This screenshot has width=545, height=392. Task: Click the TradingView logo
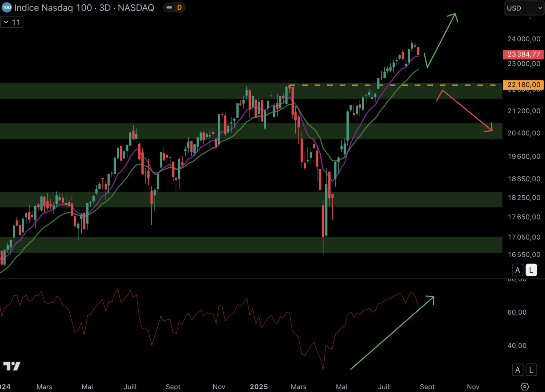click(x=12, y=366)
